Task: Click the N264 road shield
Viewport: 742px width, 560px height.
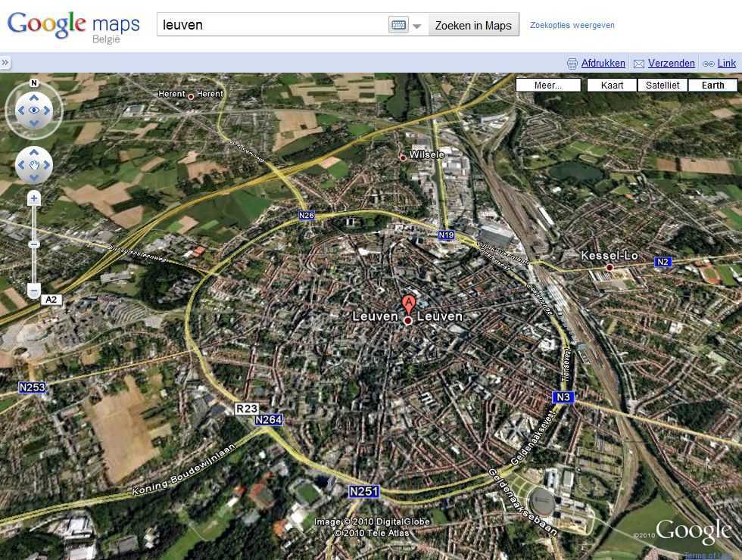Action: 269,419
